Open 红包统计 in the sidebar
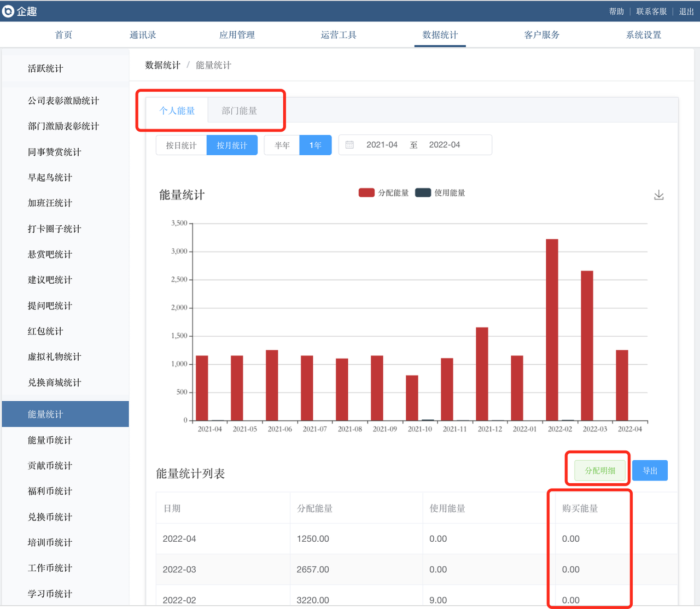The width and height of the screenshot is (700, 609). tap(45, 331)
